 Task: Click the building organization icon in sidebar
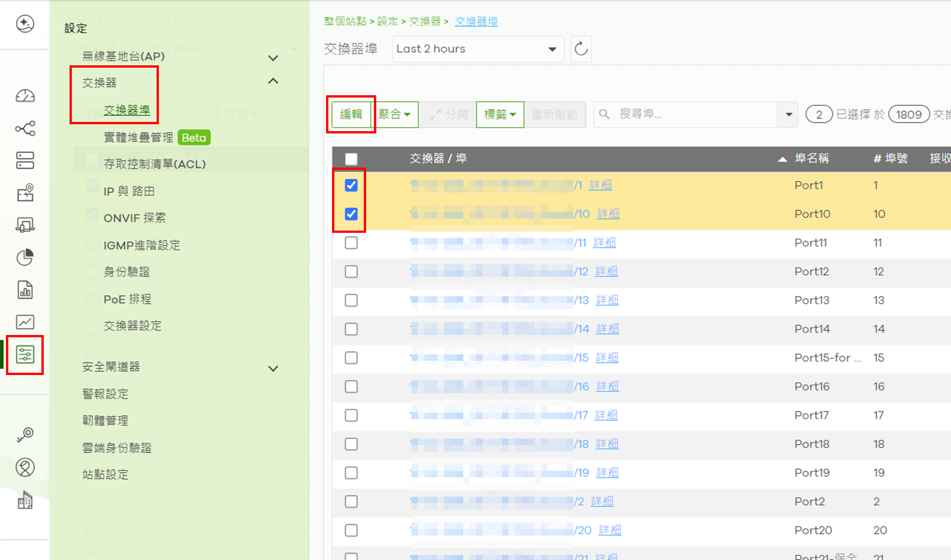(x=25, y=500)
